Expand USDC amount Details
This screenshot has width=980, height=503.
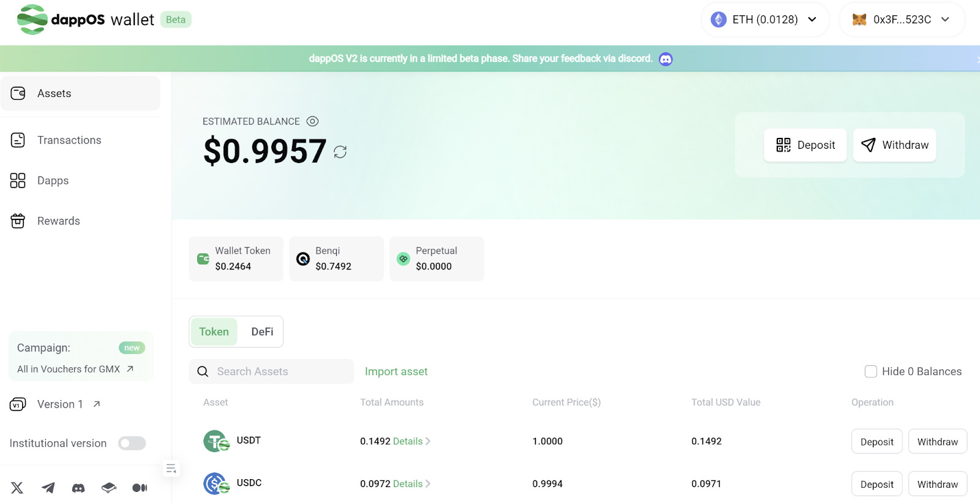click(x=412, y=483)
